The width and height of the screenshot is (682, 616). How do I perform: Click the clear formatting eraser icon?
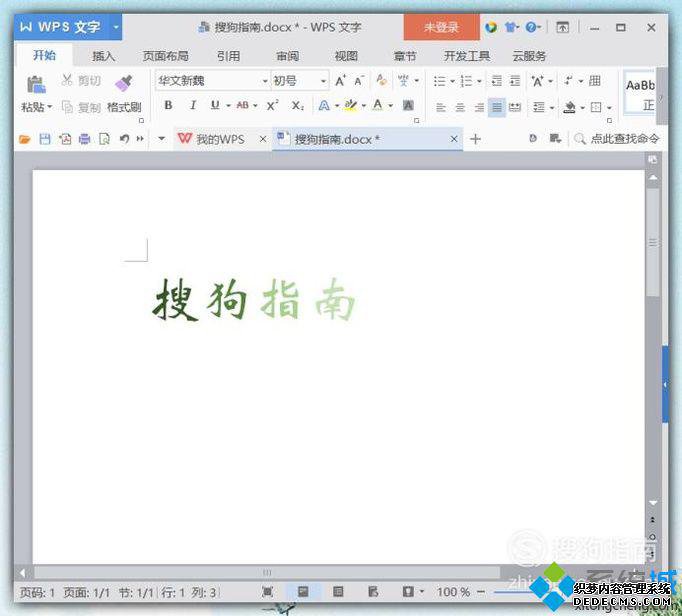[x=381, y=80]
